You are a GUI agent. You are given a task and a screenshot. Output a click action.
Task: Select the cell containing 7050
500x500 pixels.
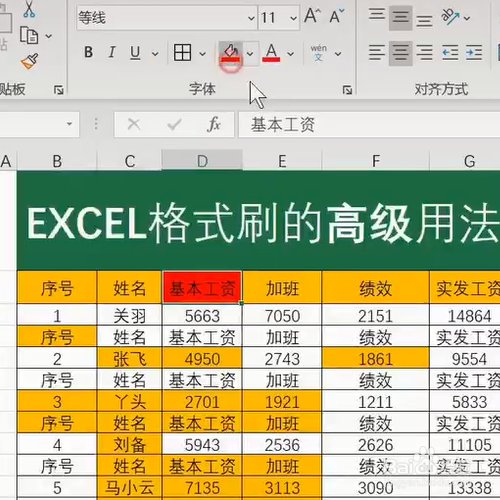(x=282, y=315)
